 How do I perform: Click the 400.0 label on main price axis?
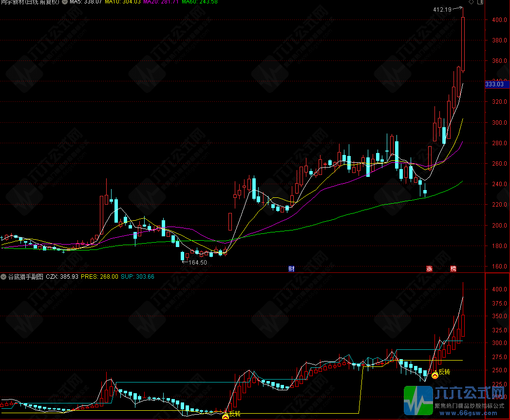point(499,20)
